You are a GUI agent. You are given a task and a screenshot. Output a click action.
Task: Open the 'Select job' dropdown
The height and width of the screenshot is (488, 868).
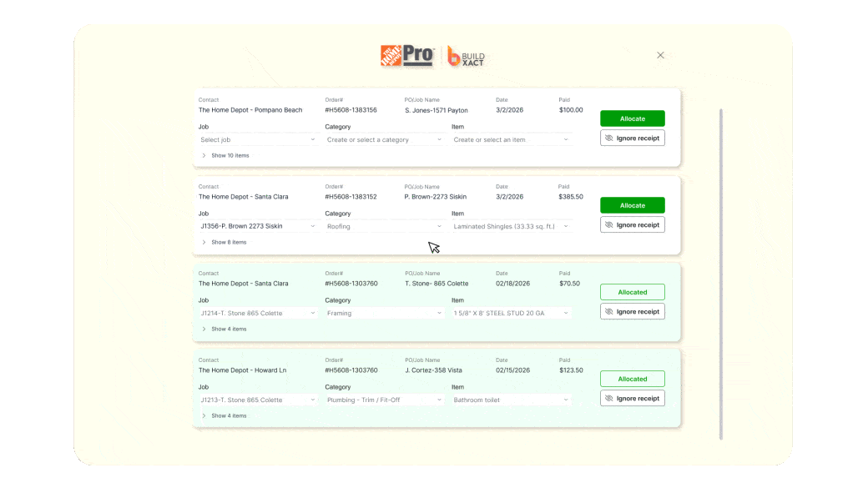(258, 139)
